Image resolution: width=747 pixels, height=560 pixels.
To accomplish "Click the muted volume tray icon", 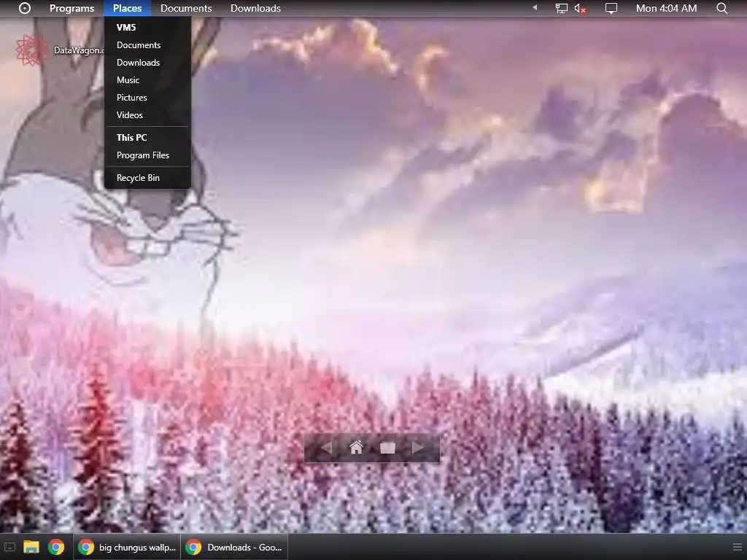I will click(580, 8).
